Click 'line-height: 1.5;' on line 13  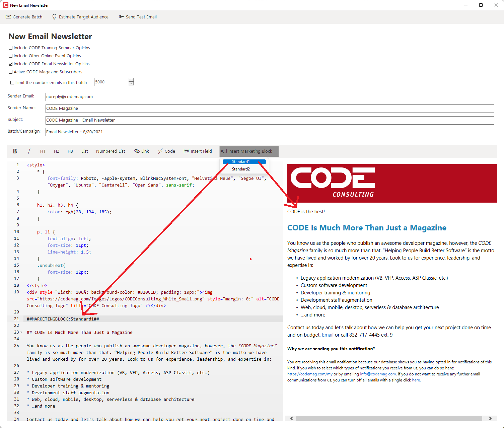[69, 252]
